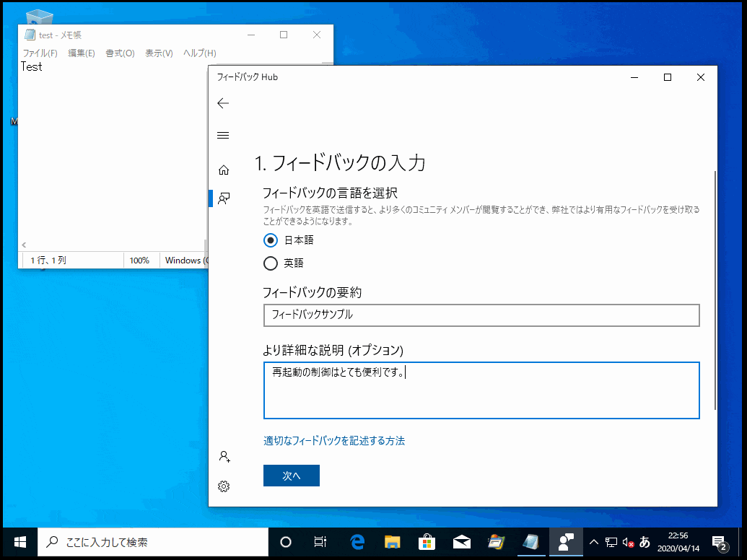Open Microsoft Store from the taskbar
Viewport: 747px width, 560px height.
pos(427,542)
